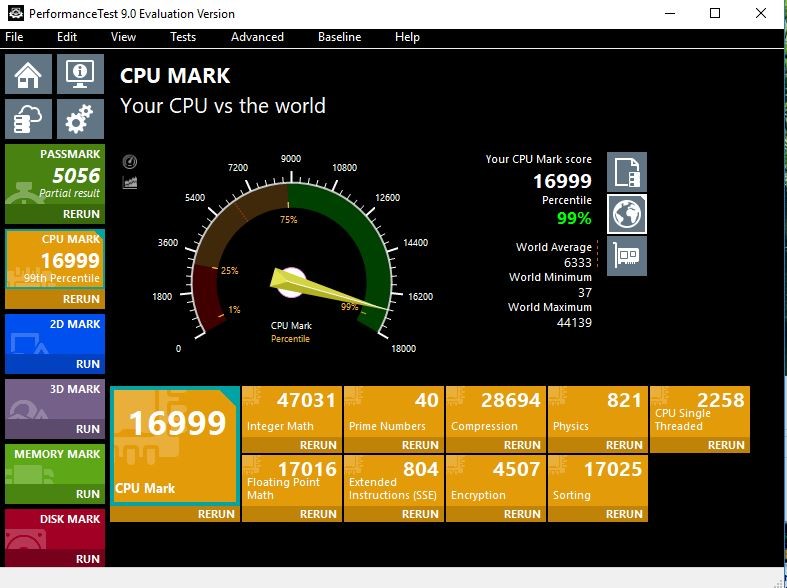The image size is (787, 588).
Task: Open the System Information monitor icon
Action: pos(80,74)
